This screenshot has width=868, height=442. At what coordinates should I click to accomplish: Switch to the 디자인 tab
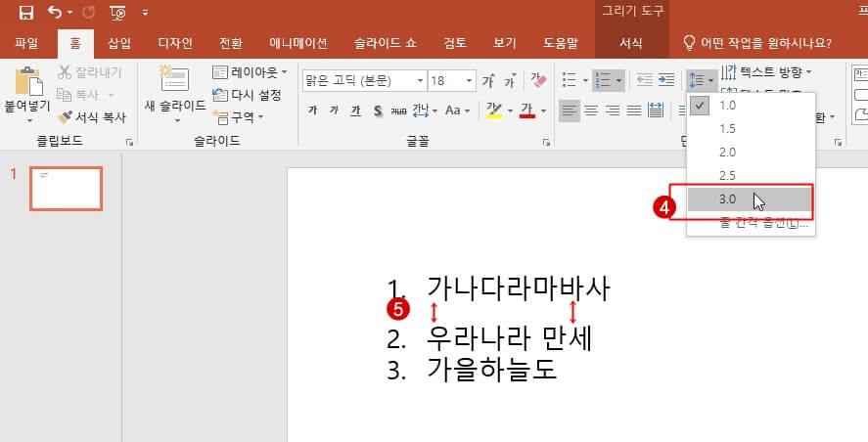click(175, 43)
